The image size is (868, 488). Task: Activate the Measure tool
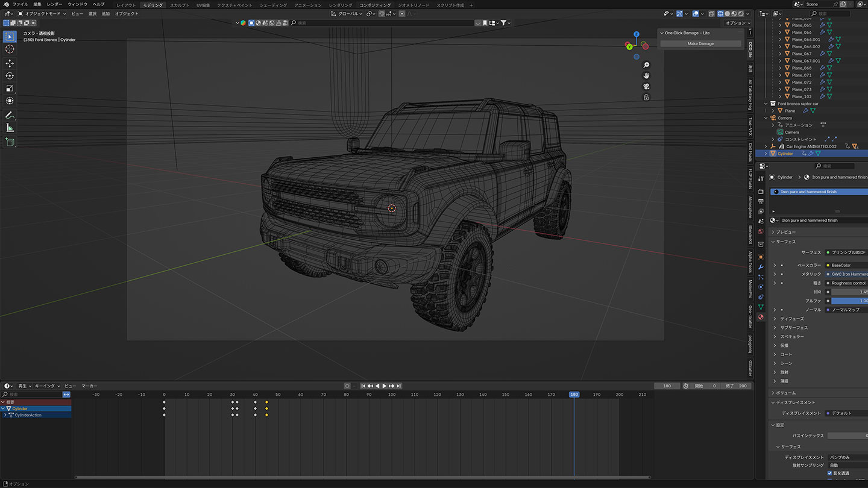(10, 128)
